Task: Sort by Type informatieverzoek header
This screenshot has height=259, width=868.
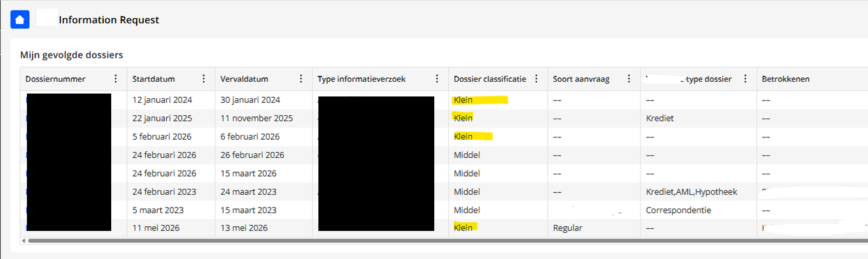Action: pos(362,79)
